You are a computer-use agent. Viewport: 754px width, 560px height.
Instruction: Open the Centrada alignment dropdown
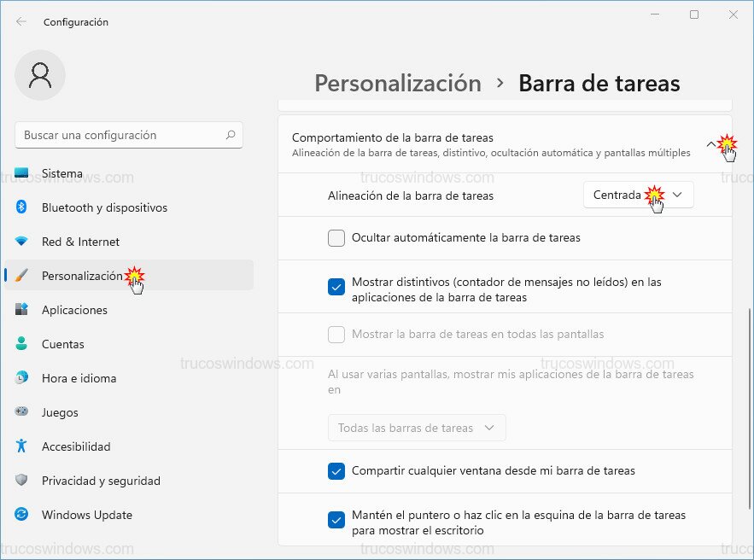[x=637, y=194]
